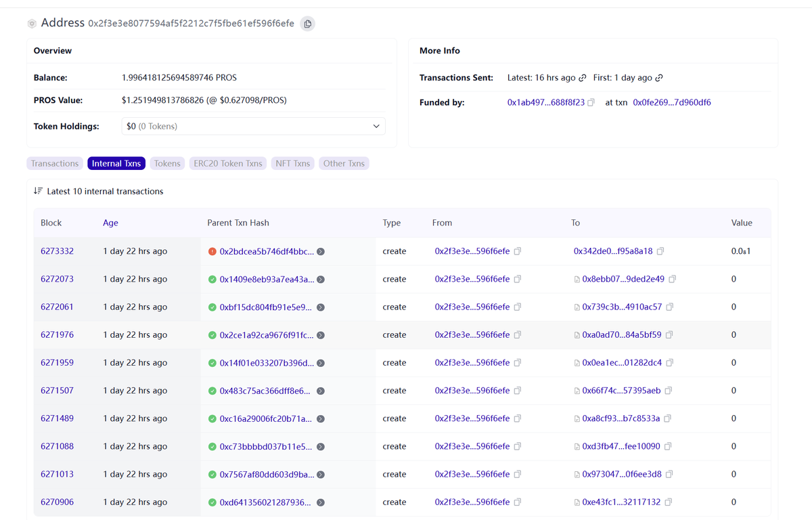Viewport: 812px width, 520px height.
Task: Click arrow icon next to 0xd64135602128793​6 hash
Action: click(321, 502)
